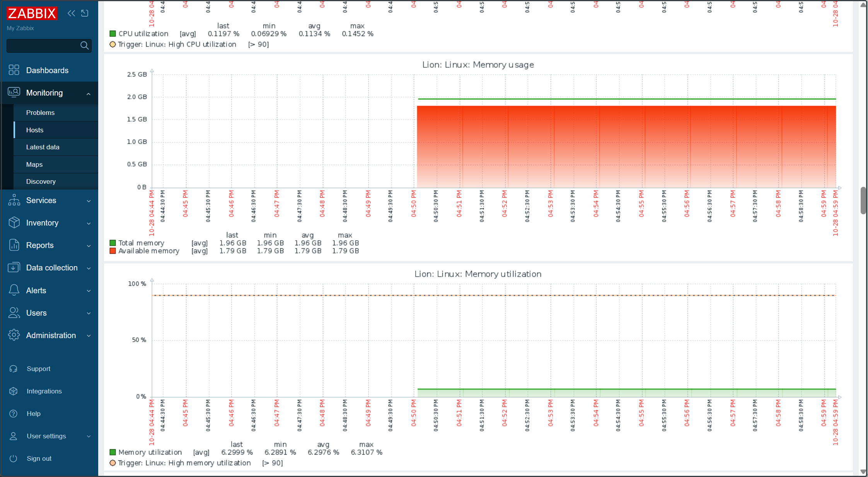The width and height of the screenshot is (868, 477).
Task: Expand the Administration menu
Action: pos(89,336)
